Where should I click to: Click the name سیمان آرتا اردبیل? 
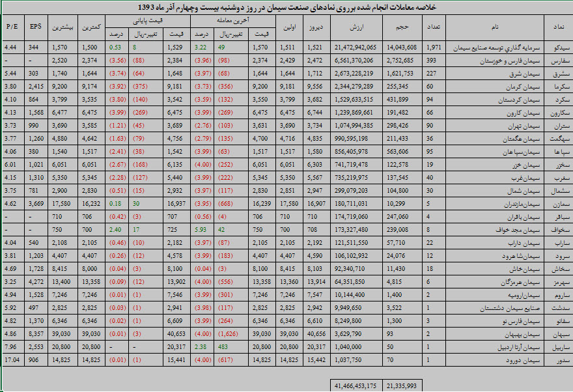click(x=519, y=348)
